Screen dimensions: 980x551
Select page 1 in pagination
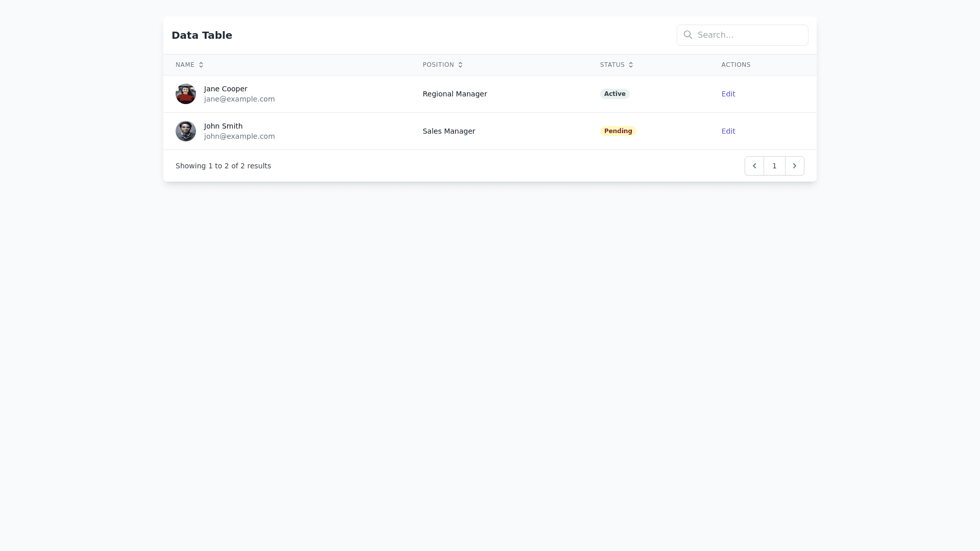[774, 166]
